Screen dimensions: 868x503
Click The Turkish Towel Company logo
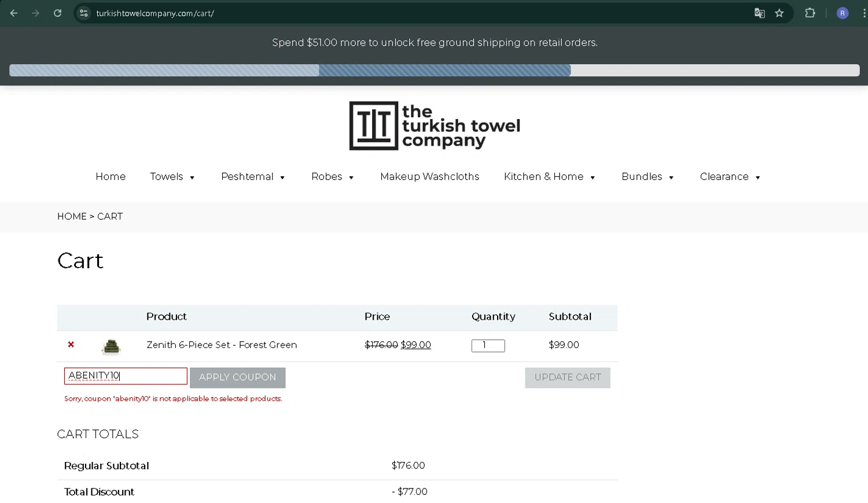435,126
